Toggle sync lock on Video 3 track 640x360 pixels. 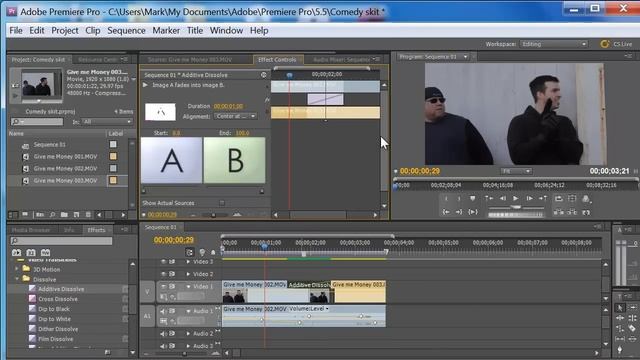point(172,262)
